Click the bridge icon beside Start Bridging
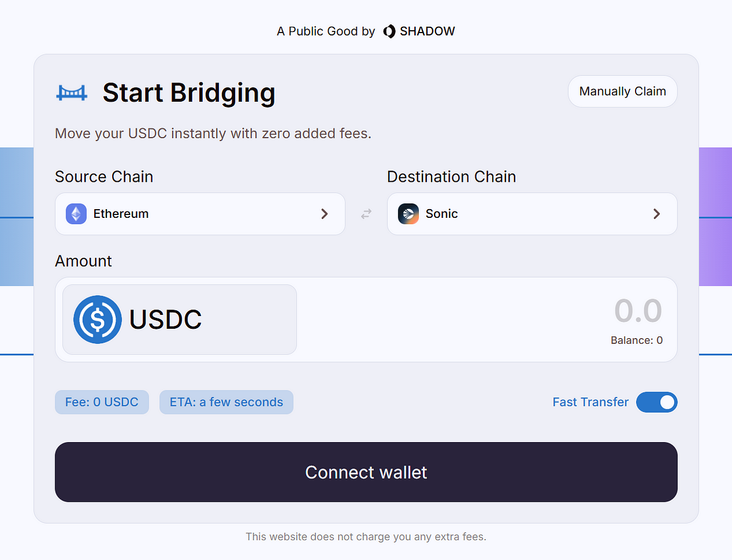 click(x=71, y=92)
